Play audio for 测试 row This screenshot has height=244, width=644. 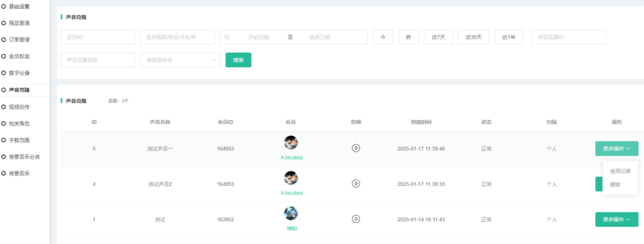(356, 219)
